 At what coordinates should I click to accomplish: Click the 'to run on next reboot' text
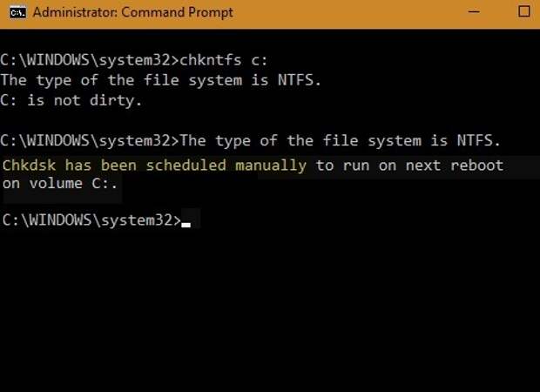(409, 165)
